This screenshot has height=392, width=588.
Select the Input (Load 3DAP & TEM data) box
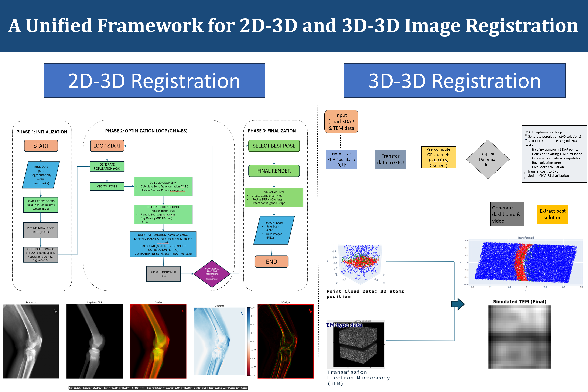tap(341, 122)
